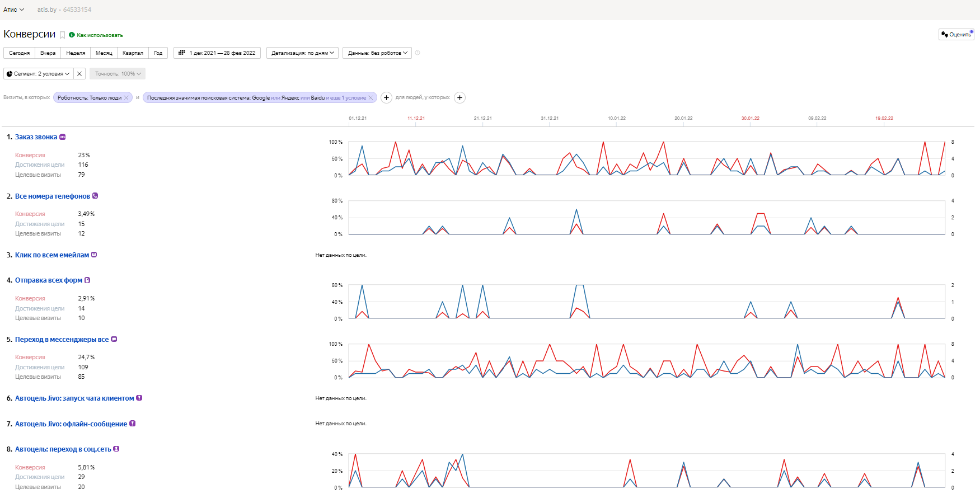Expand the Детализация: по дням dropdown

pyautogui.click(x=302, y=53)
